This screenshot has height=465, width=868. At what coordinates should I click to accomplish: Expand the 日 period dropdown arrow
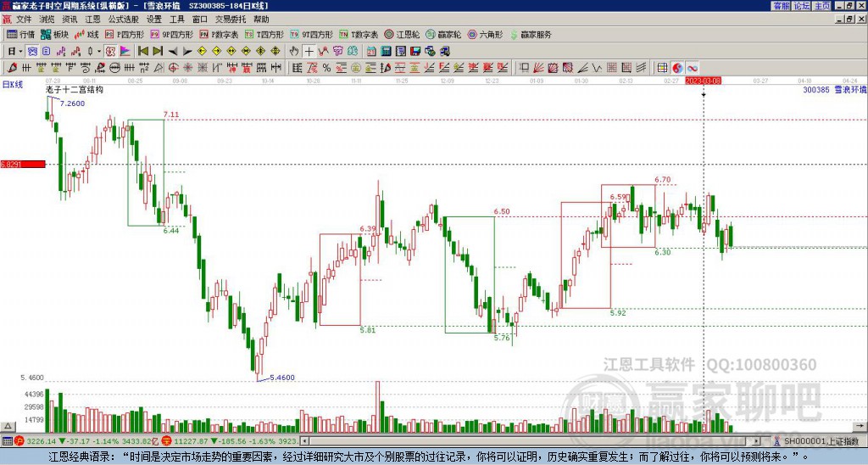coord(20,51)
